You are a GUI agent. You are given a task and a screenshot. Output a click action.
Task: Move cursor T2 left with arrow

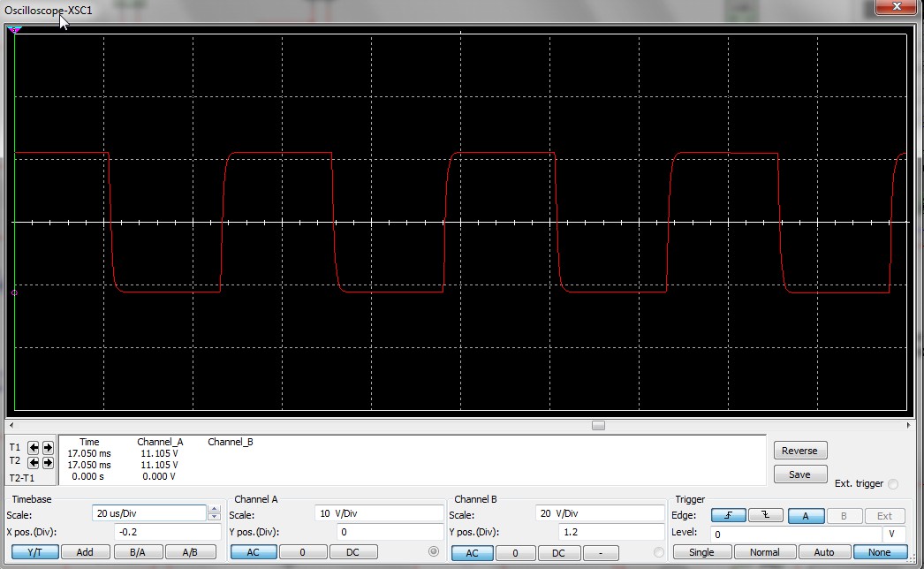pos(34,462)
